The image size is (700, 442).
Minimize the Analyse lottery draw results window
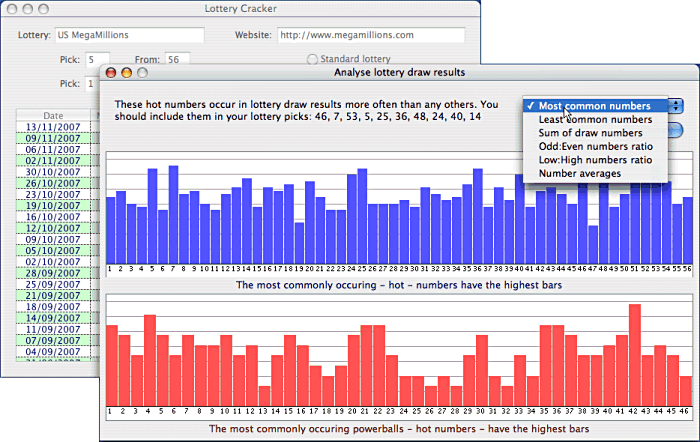pos(126,73)
